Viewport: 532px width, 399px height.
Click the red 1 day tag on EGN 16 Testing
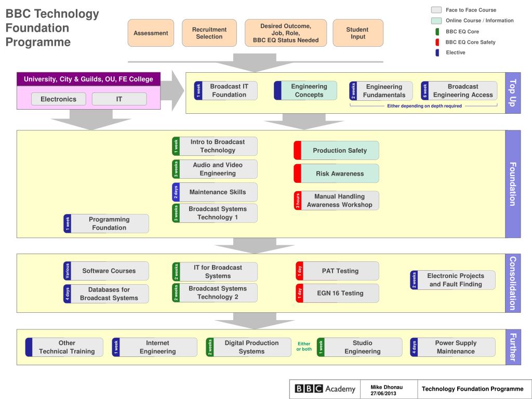pos(299,293)
